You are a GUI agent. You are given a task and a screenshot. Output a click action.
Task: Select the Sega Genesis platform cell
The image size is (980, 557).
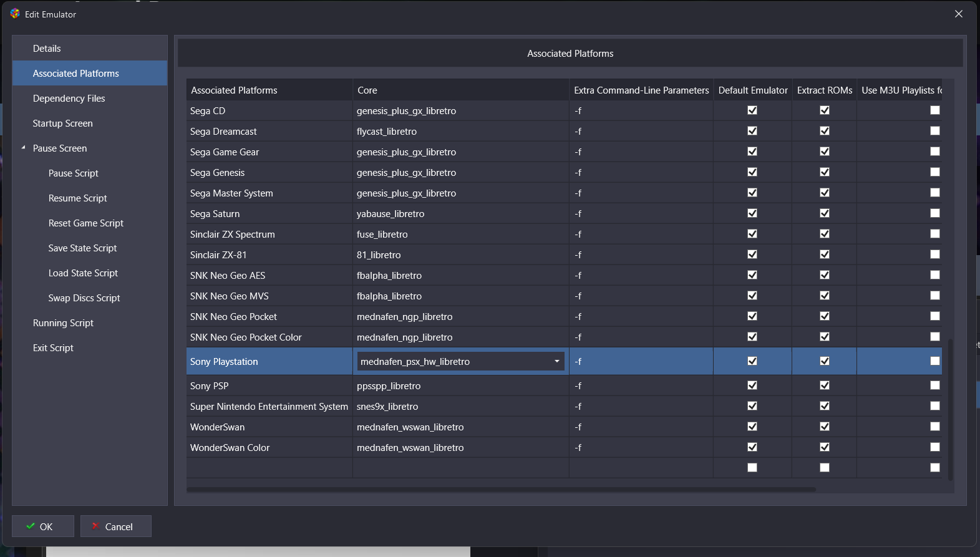point(269,172)
